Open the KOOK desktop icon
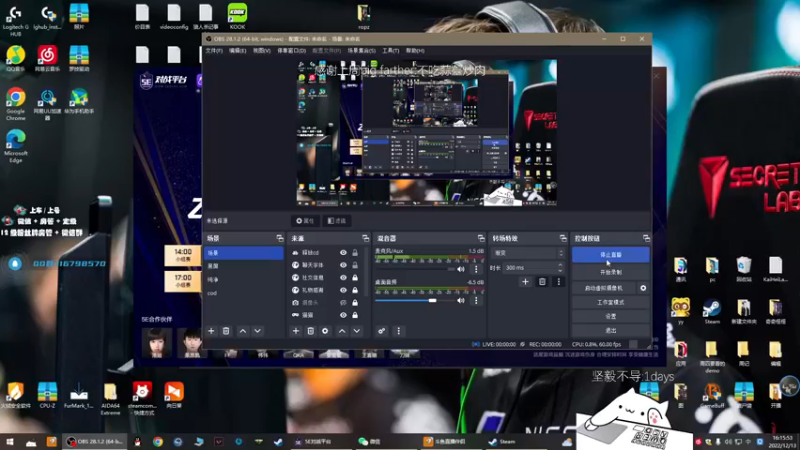800x450 pixels. coord(237,16)
